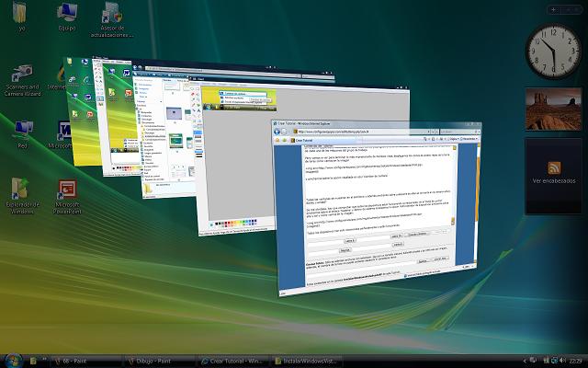
Task: Switch to 68 - Paint taskbar button
Action: pos(86,362)
